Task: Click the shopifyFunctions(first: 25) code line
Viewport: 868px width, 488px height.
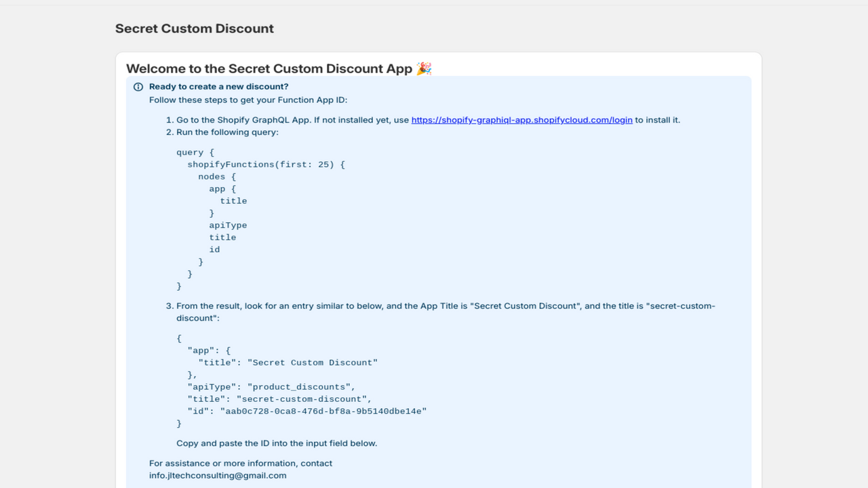Action: click(x=267, y=165)
